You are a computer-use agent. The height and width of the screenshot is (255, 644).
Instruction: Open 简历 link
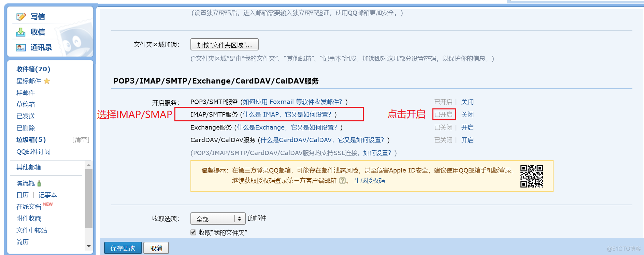[x=23, y=242]
